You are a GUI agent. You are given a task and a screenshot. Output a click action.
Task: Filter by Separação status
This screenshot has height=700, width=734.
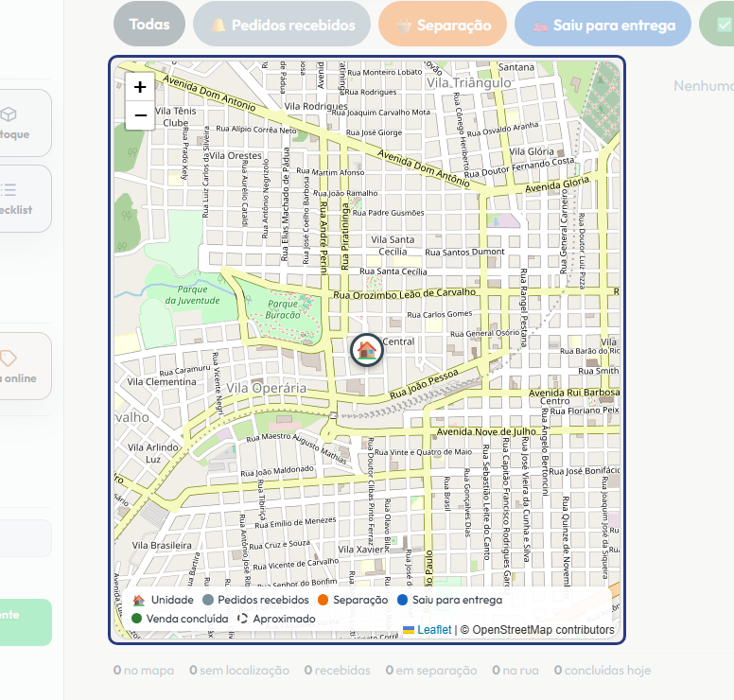tap(443, 24)
